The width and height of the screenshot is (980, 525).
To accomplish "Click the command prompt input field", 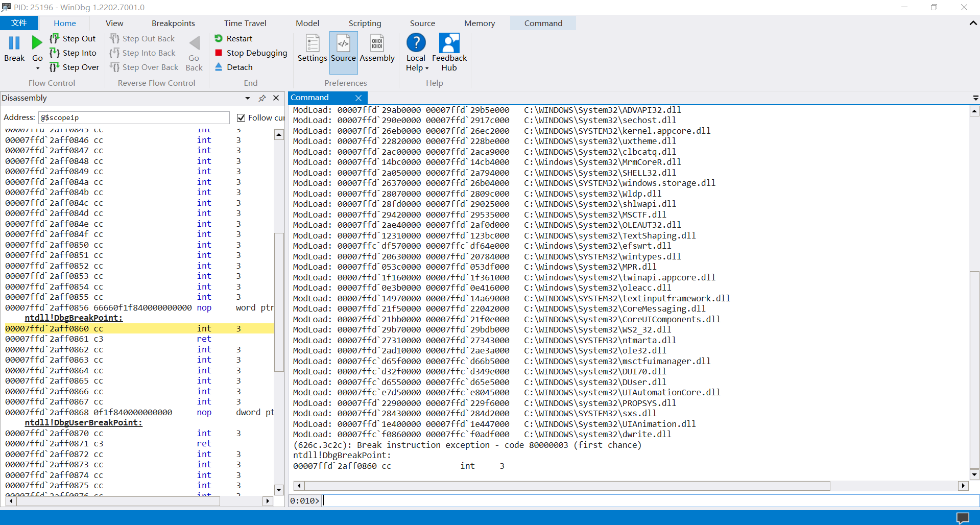I will [650, 500].
